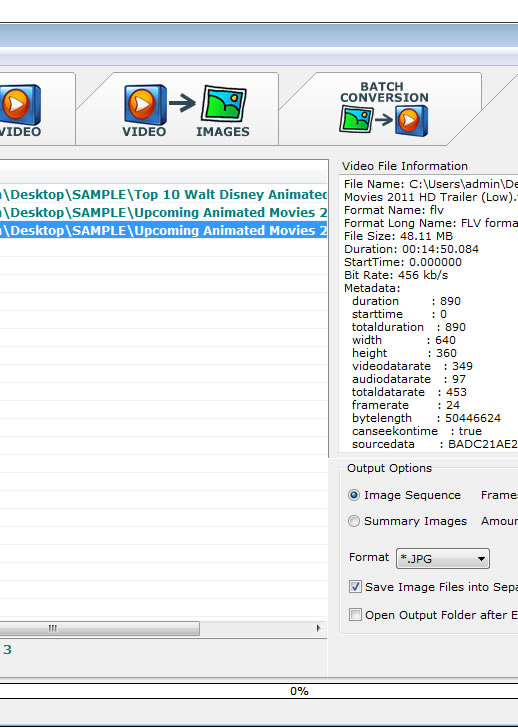The height and width of the screenshot is (728, 518).
Task: Select the highlighted Upcoming Animated Movies row
Action: 164,231
